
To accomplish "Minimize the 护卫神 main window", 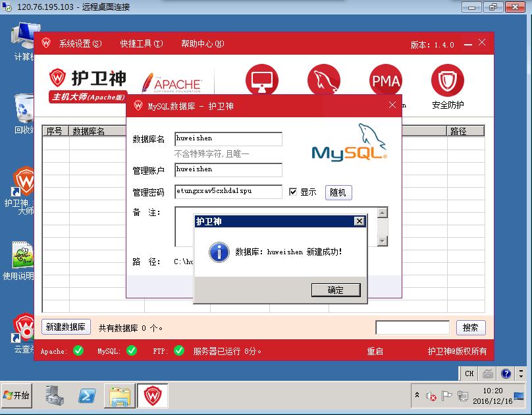I will coord(468,44).
